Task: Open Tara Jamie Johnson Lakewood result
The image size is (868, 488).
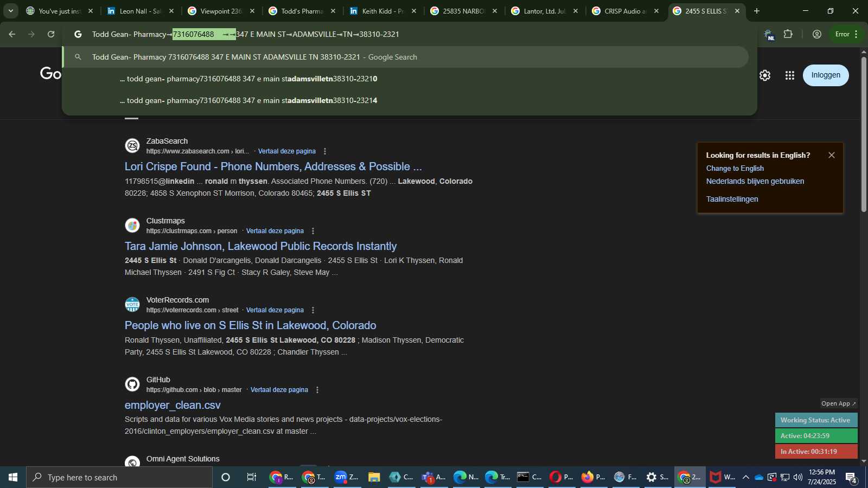Action: pos(260,246)
